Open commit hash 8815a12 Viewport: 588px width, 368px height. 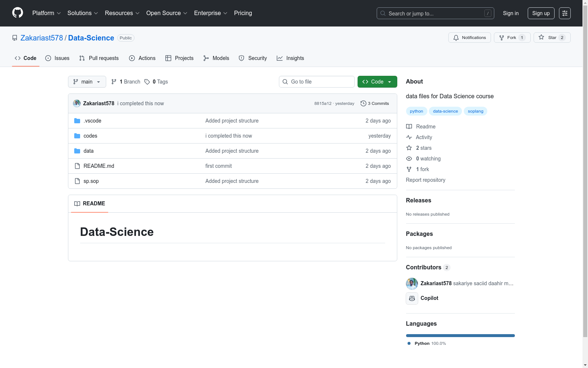pyautogui.click(x=323, y=103)
